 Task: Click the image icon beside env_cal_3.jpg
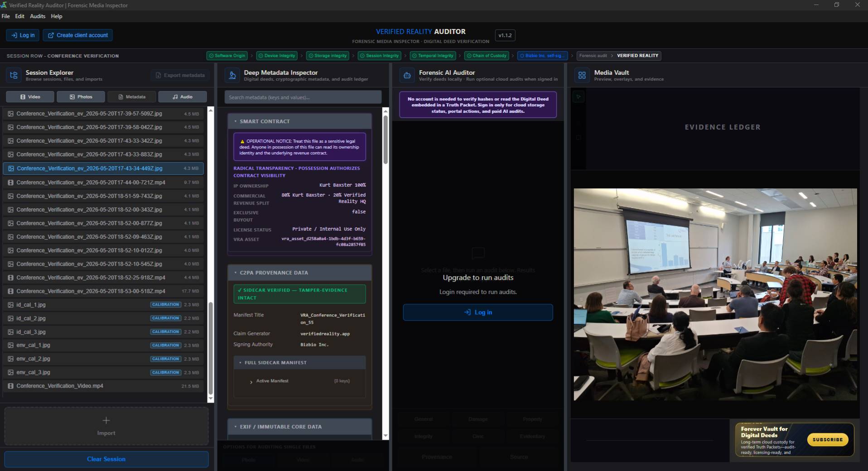10,372
